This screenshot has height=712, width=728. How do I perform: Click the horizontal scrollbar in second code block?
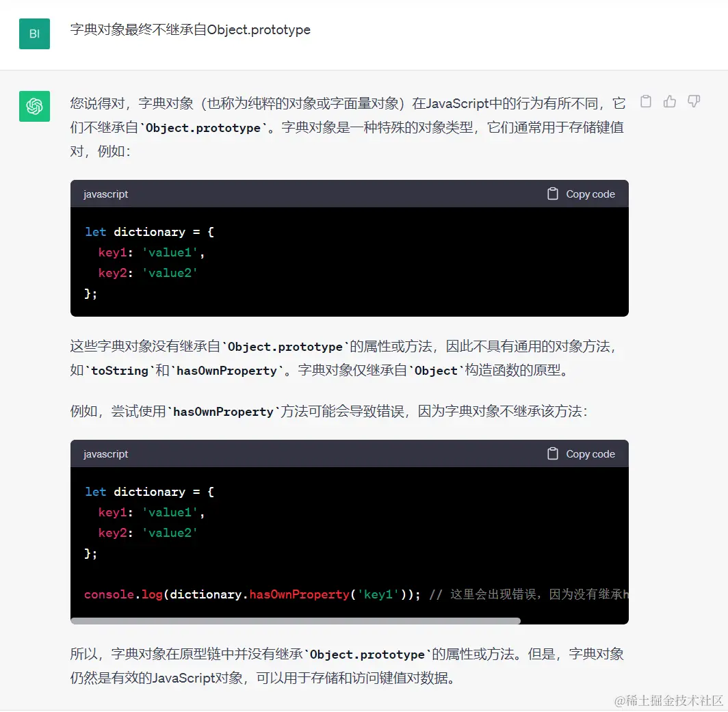click(296, 620)
